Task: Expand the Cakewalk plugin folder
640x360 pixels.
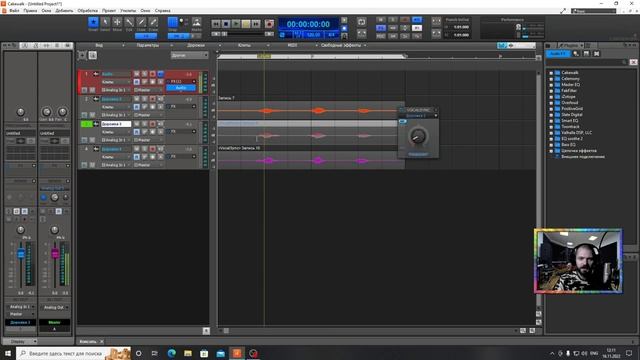Action: [551, 73]
